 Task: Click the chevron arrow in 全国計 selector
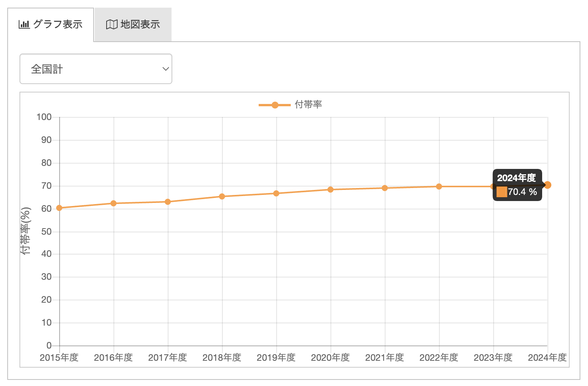click(165, 69)
